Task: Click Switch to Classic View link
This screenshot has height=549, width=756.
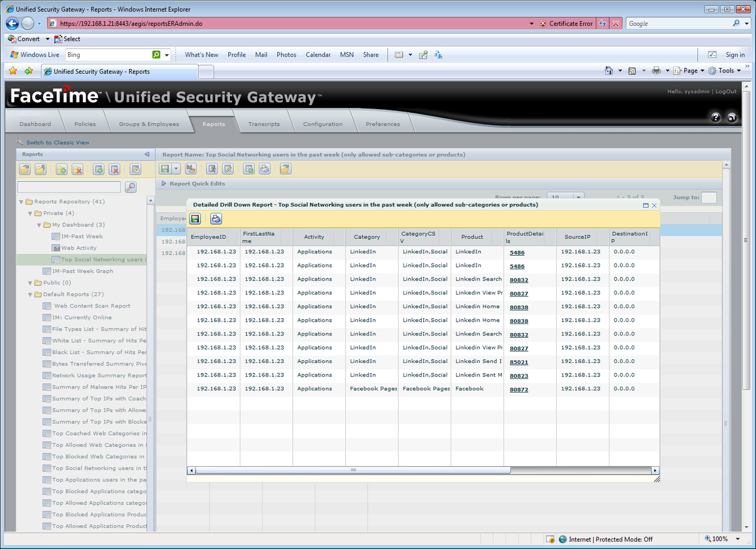Action: (x=58, y=142)
